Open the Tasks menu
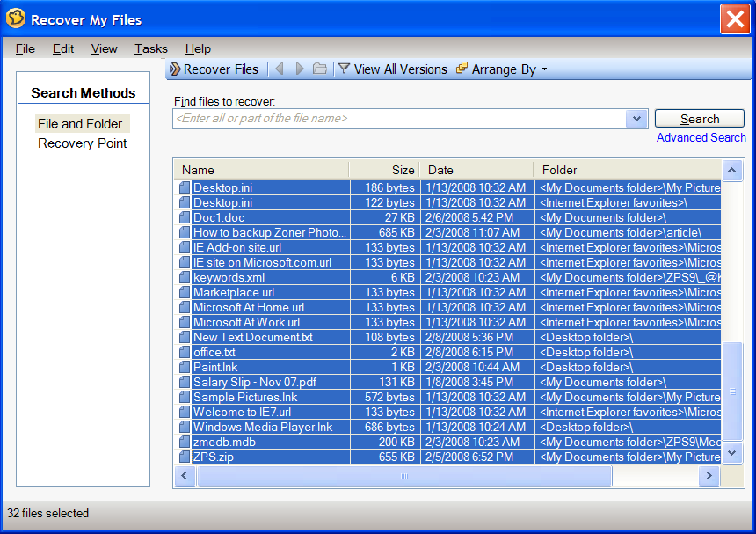 tap(151, 48)
